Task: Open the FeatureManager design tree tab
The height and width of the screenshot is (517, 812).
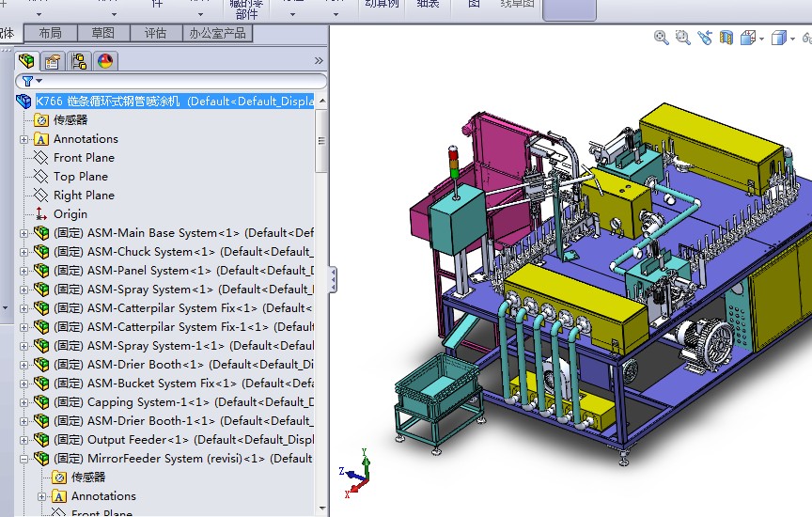Action: tap(26, 61)
